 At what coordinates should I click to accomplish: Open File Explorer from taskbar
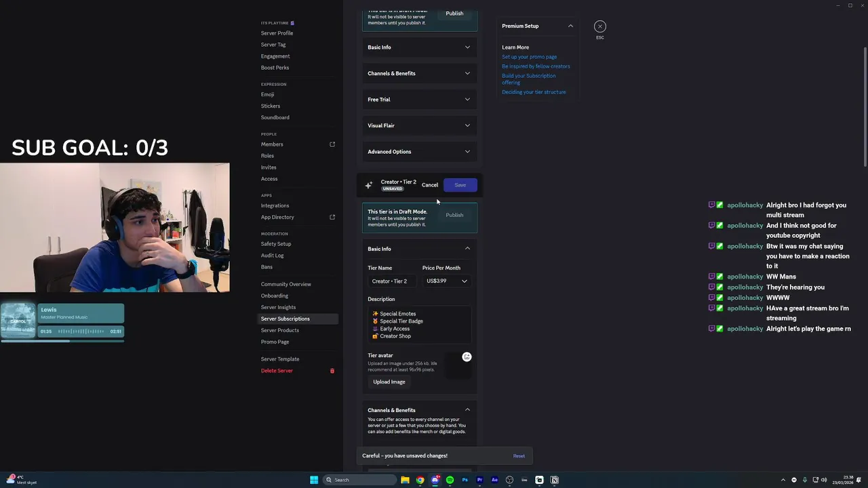[x=405, y=480]
